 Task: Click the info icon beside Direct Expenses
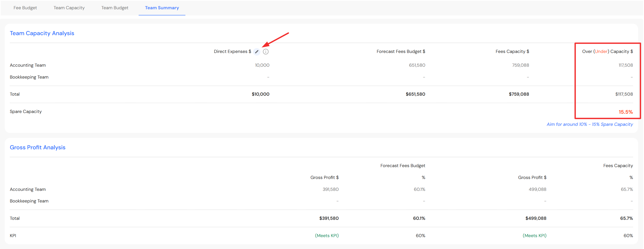coord(265,52)
